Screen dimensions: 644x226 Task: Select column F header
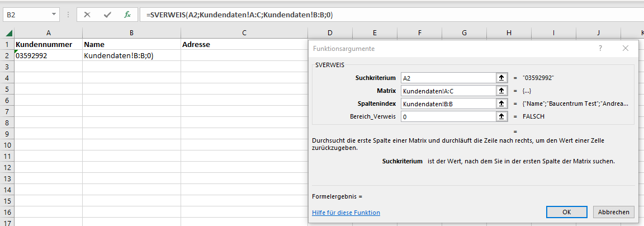click(419, 33)
